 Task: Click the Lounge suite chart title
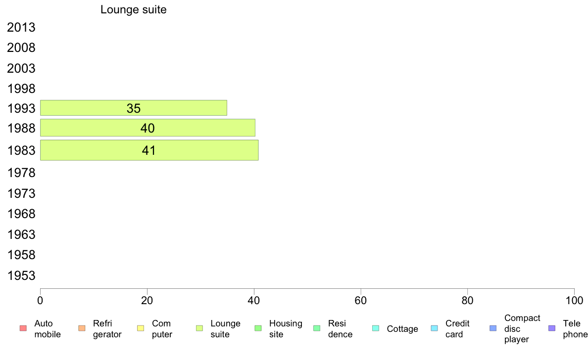point(134,9)
